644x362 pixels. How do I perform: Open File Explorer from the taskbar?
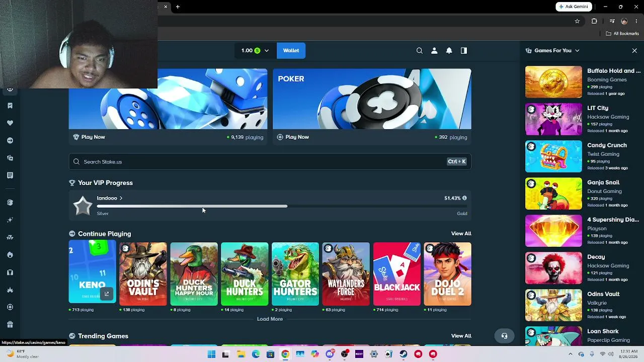[x=241, y=354]
